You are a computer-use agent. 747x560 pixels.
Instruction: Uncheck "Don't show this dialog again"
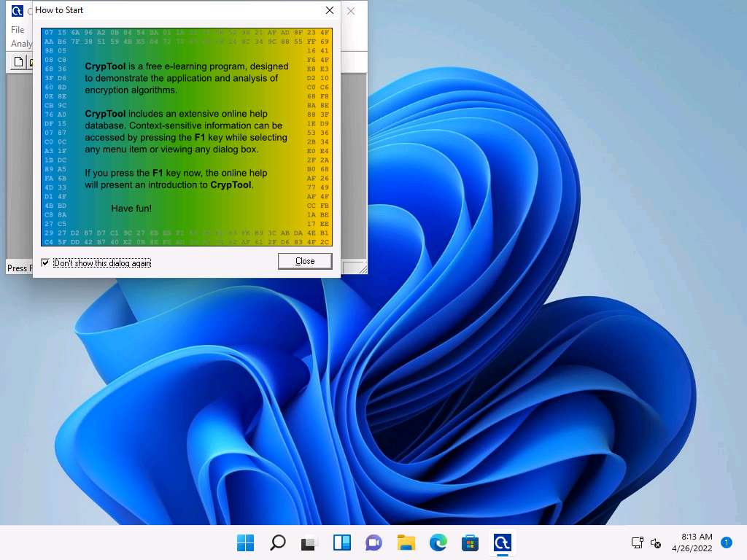(x=46, y=262)
